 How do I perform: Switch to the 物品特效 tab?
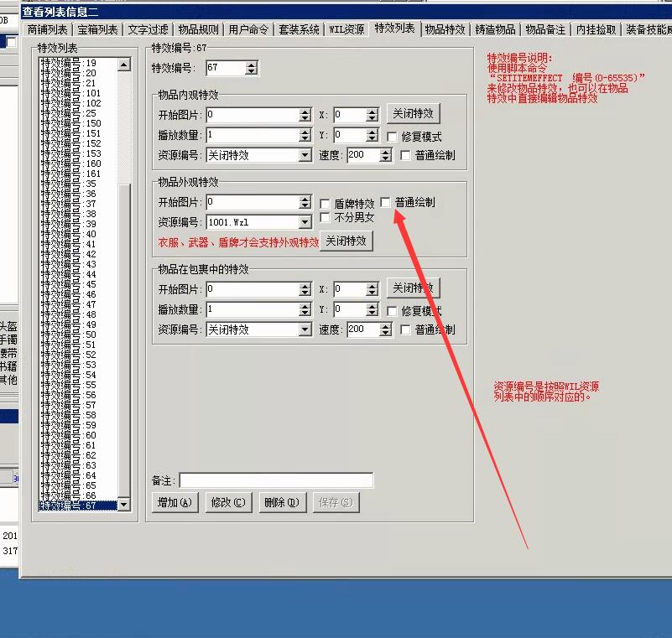coord(445,29)
